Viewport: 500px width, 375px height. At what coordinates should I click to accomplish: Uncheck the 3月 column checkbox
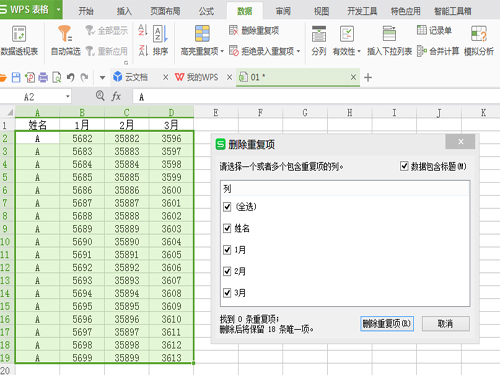[x=227, y=293]
